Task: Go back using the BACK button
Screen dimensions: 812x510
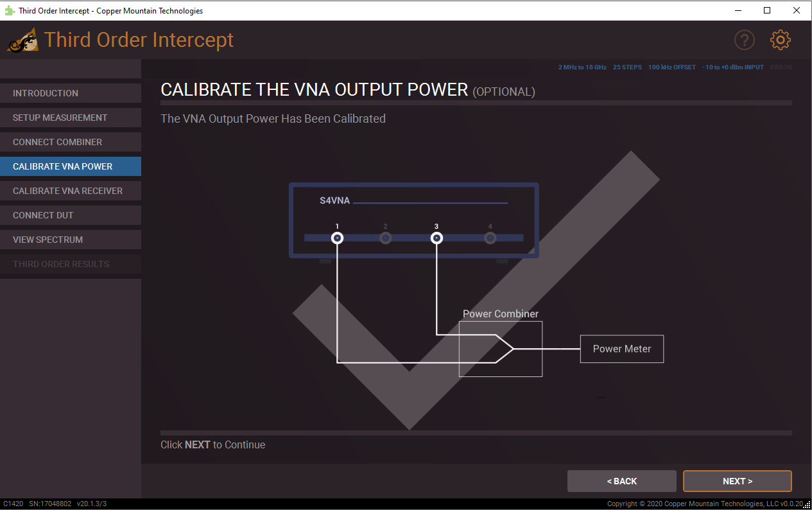Action: (x=621, y=480)
